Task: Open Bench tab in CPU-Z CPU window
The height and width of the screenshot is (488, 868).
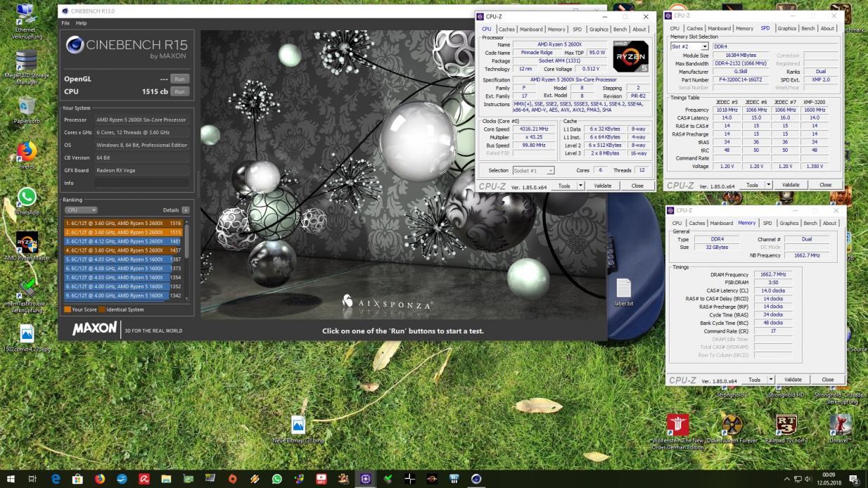Action: [x=620, y=30]
